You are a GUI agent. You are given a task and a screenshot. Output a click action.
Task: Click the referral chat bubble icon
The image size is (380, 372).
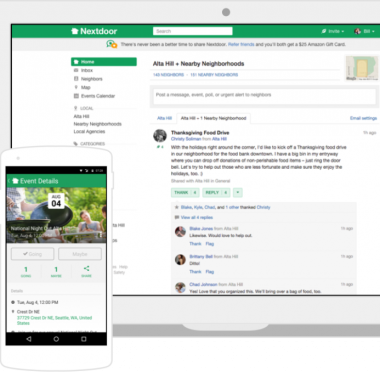click(112, 44)
